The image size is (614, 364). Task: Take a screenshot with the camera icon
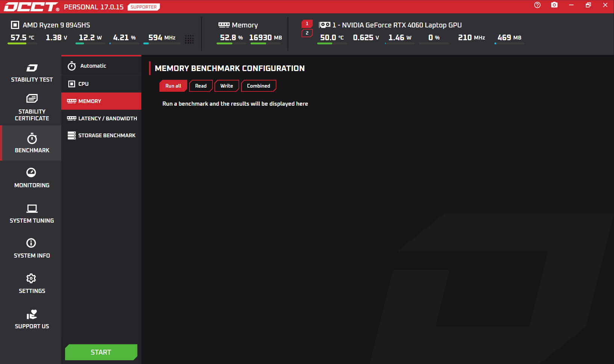point(554,5)
